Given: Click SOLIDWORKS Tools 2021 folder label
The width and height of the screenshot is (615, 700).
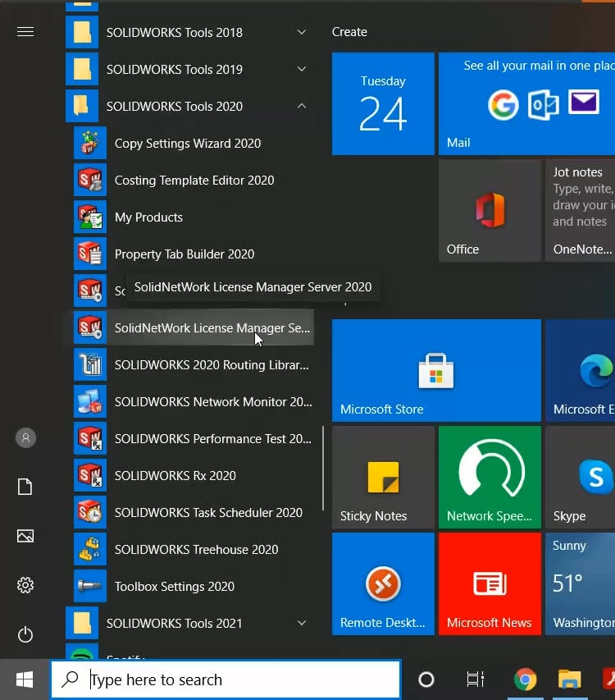Looking at the screenshot, I should coord(175,623).
